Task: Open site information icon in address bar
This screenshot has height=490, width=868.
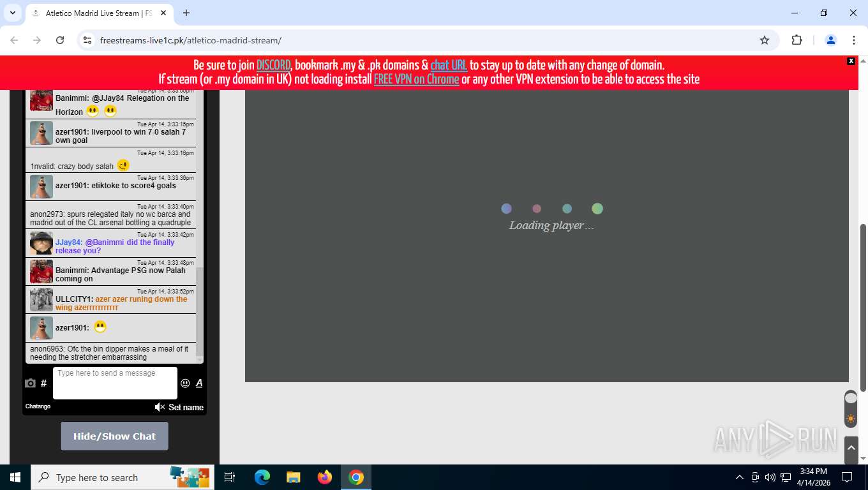Action: pos(87,40)
